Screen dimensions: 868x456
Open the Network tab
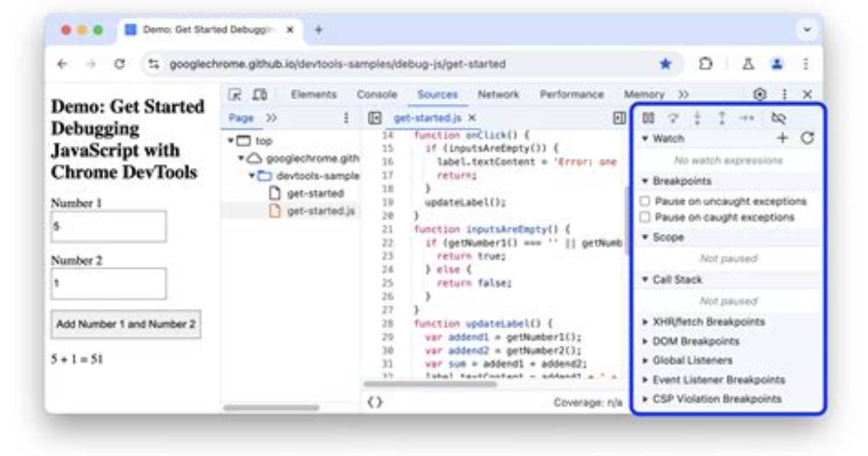click(498, 94)
